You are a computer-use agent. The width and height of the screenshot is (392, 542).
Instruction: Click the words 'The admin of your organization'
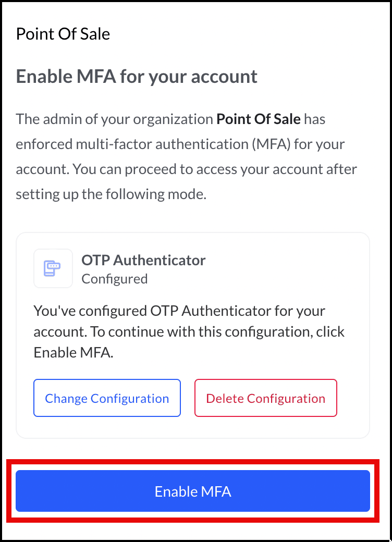[x=114, y=119]
